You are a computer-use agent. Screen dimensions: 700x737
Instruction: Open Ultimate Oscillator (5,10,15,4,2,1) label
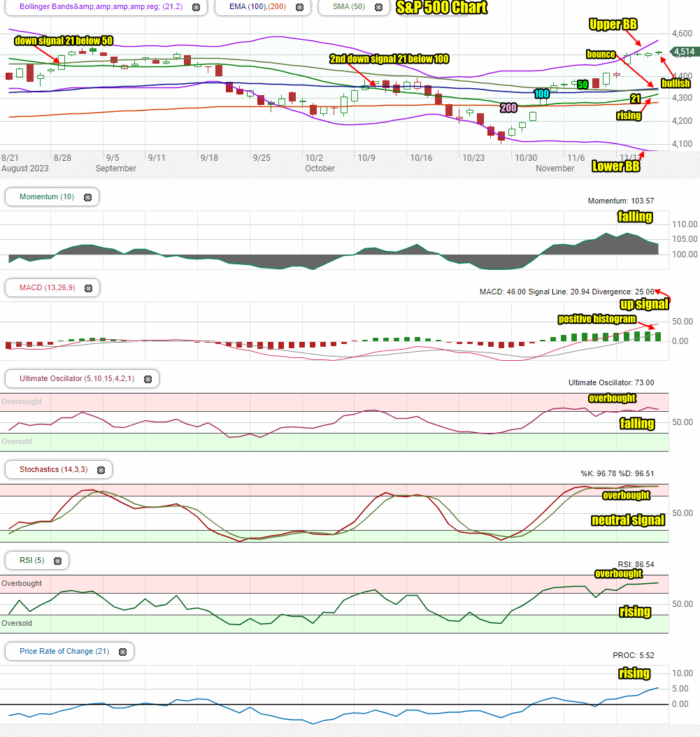77,378
